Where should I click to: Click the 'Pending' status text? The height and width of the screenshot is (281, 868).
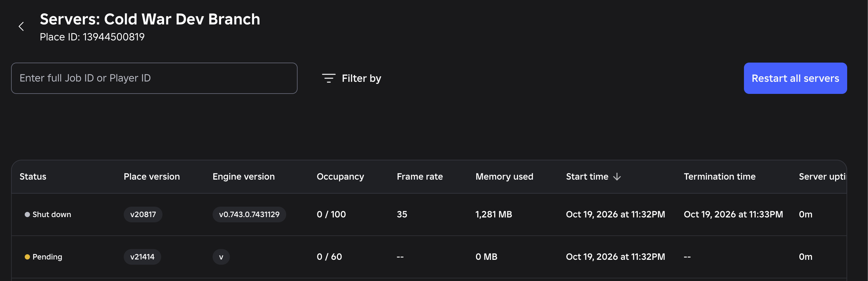[48, 257]
